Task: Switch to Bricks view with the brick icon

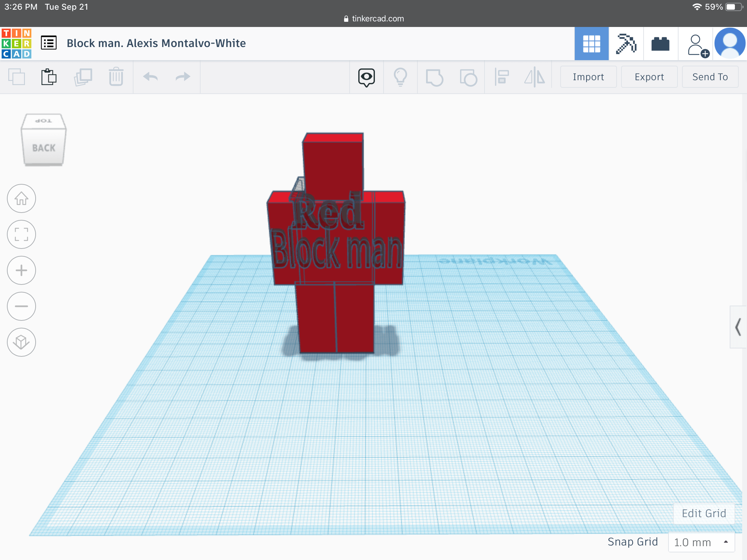Action: (661, 44)
